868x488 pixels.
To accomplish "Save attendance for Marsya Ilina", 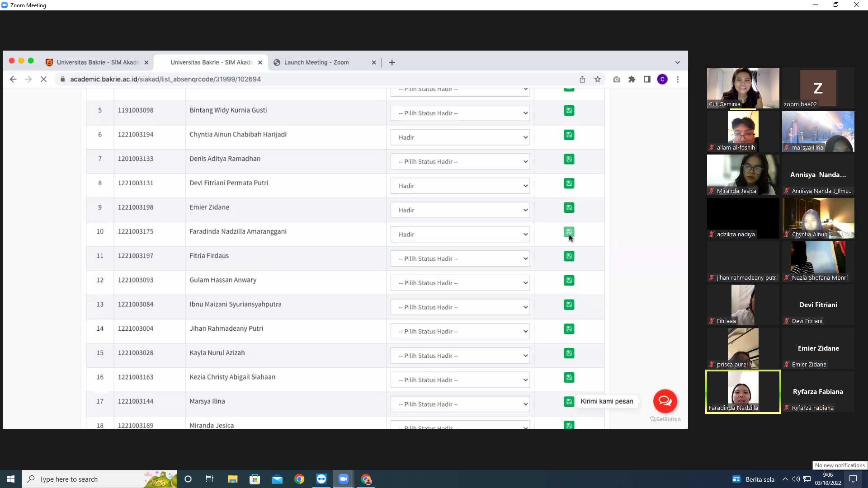I will coord(569,402).
